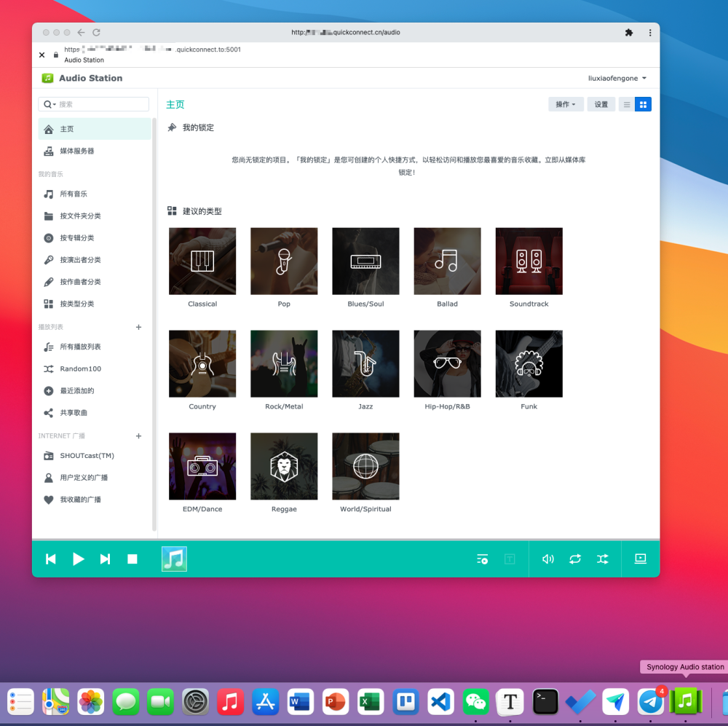
Task: Open the Blues/Soul genre tile
Action: pyautogui.click(x=366, y=261)
